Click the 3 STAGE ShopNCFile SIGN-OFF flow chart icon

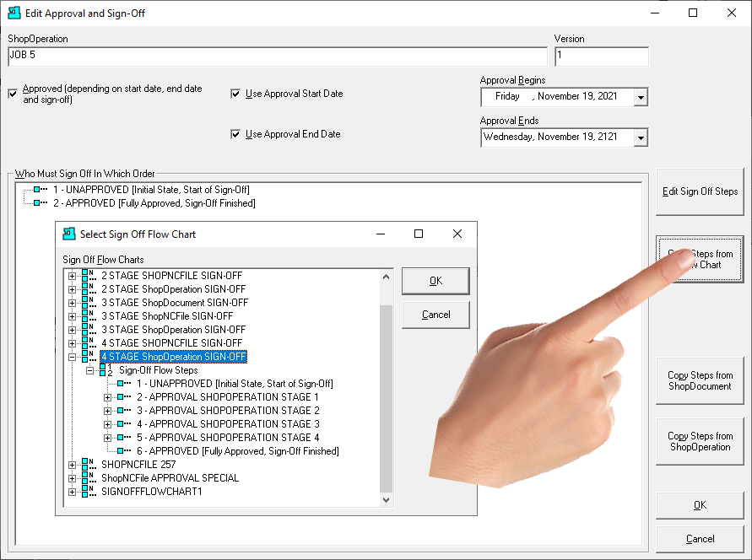coord(88,315)
